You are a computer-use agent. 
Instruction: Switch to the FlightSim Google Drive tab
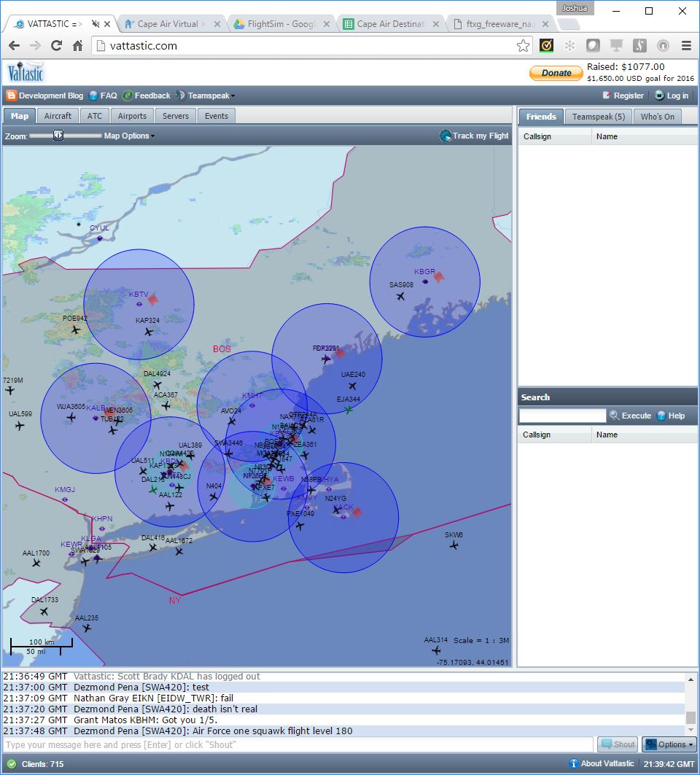point(281,24)
